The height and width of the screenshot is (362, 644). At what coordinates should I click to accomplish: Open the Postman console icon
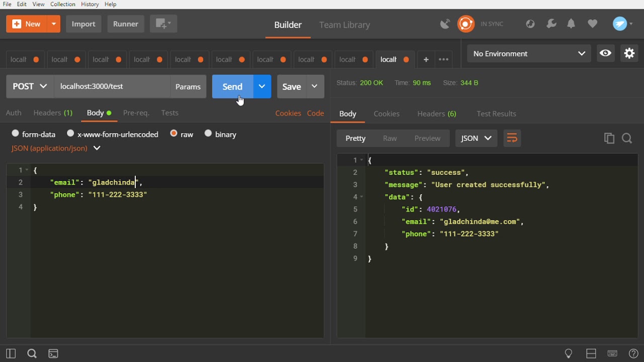[53, 353]
